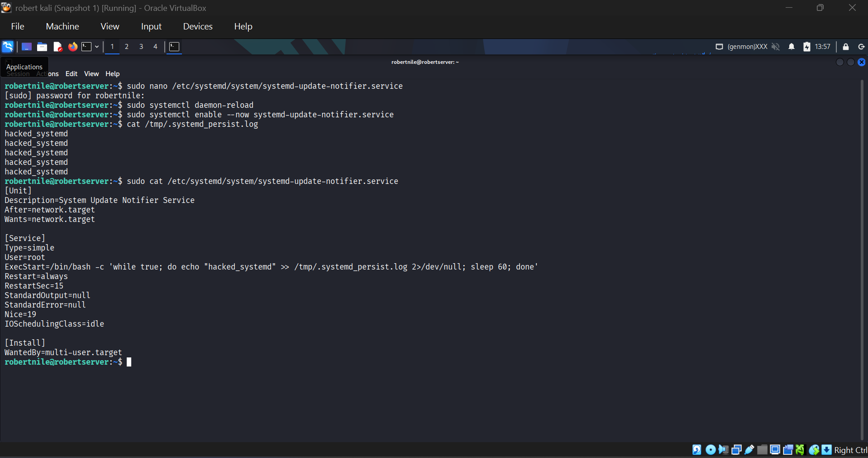Image resolution: width=868 pixels, height=458 pixels.
Task: Click the 13:57 panel clock
Action: [822, 47]
